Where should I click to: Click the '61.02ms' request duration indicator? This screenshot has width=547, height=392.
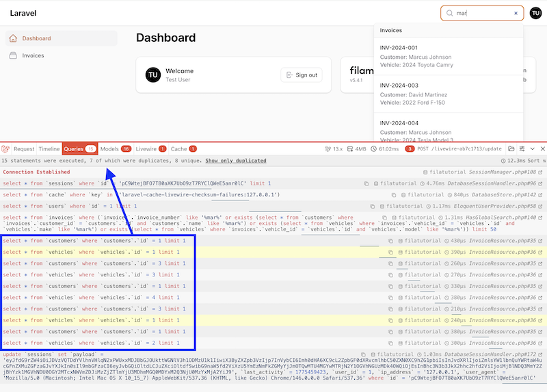click(x=384, y=149)
